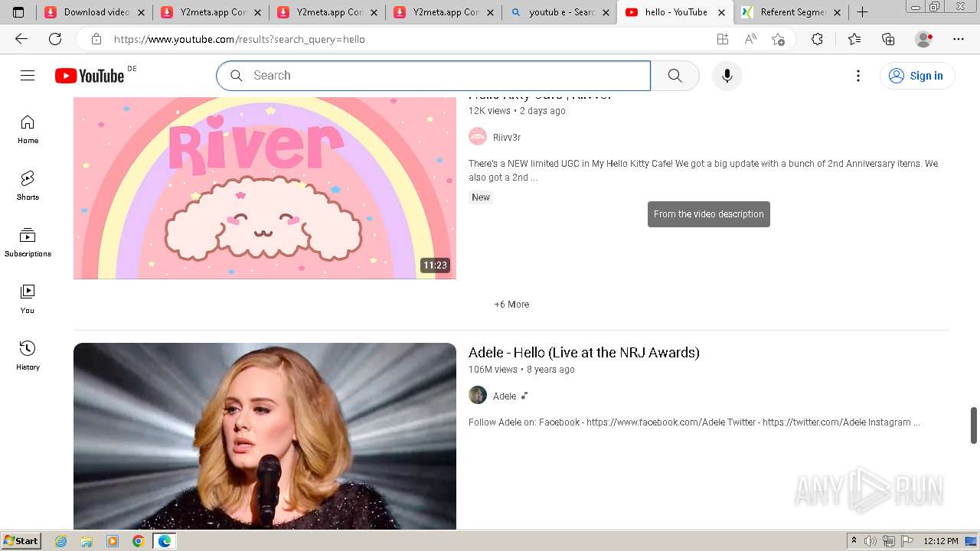This screenshot has width=980, height=551.
Task: Open Subscriptions in the sidebar
Action: [28, 243]
